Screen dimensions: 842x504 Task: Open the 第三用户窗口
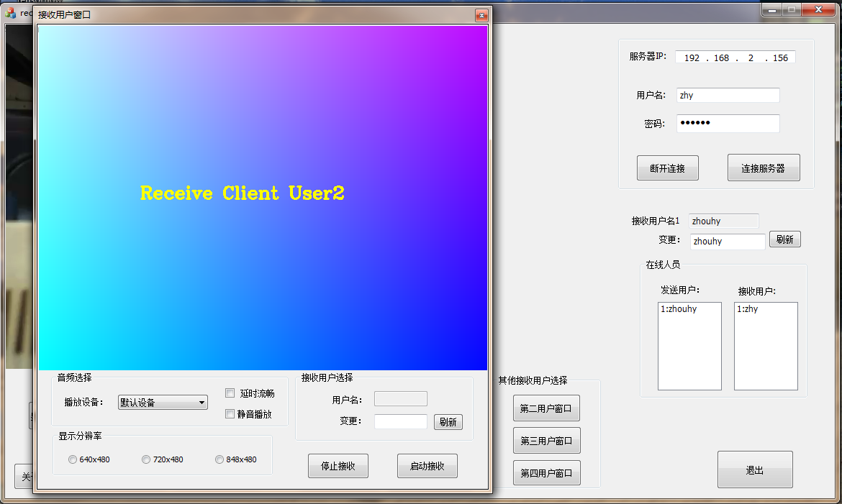pos(546,441)
